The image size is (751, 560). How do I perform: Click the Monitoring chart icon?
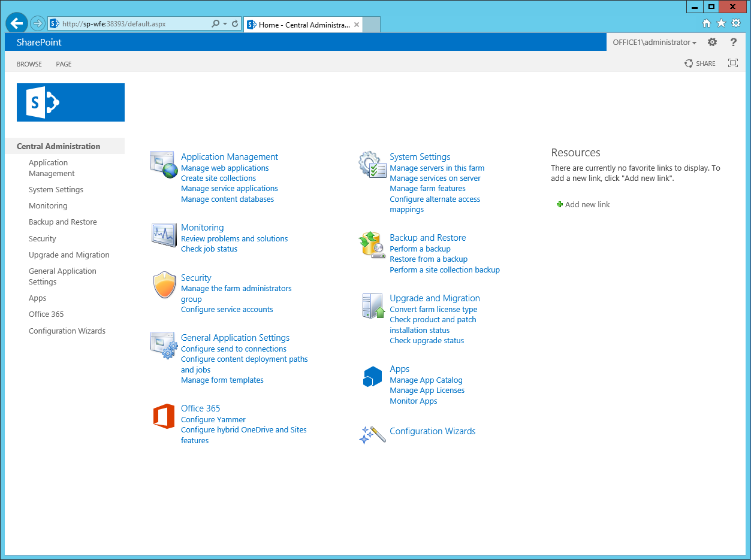tap(164, 235)
